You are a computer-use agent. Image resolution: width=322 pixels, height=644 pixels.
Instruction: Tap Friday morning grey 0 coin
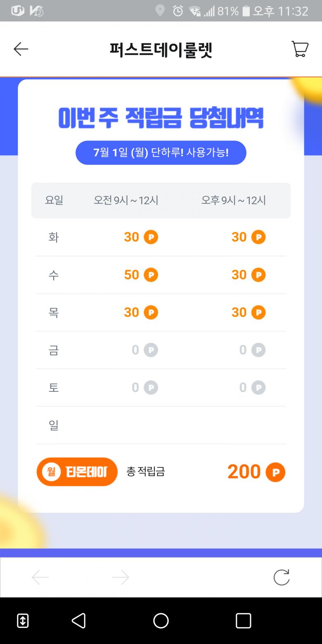[x=151, y=350]
